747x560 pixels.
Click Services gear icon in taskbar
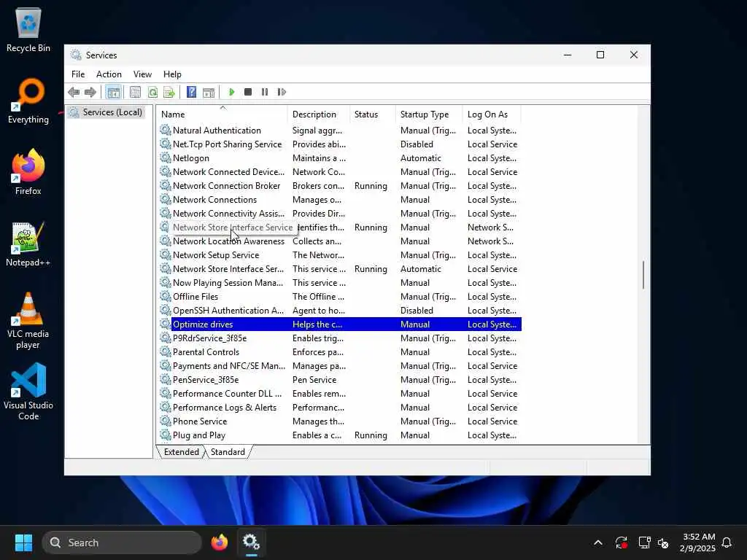tap(251, 542)
